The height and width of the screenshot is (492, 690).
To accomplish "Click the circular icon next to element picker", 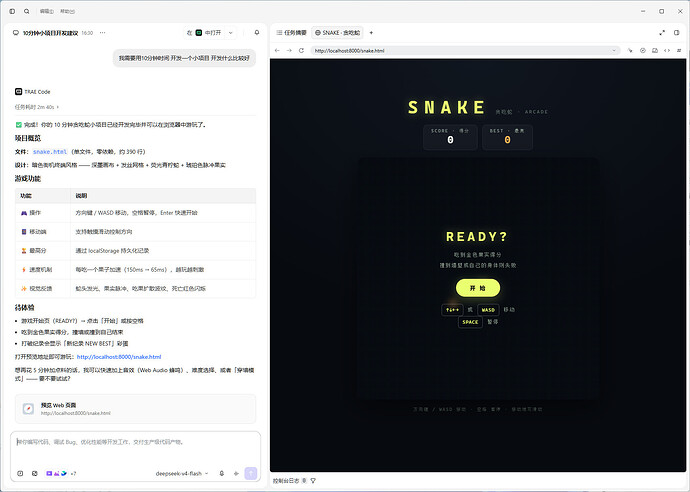I will (642, 51).
